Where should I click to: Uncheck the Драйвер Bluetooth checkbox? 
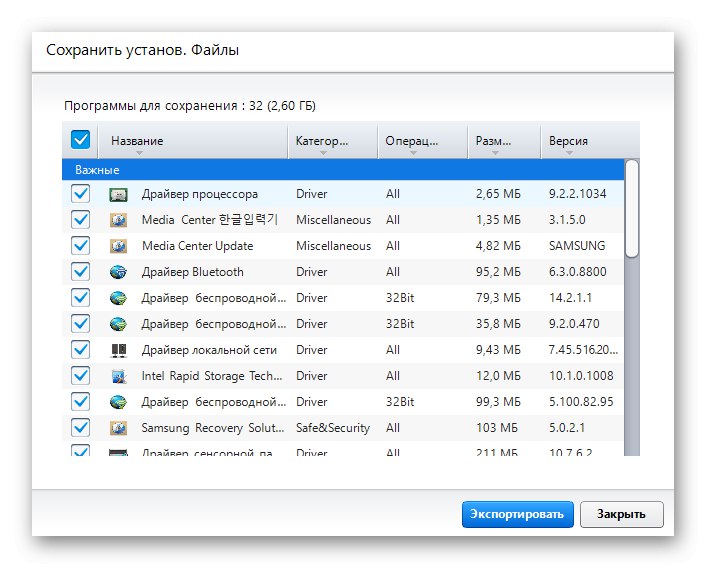(81, 272)
